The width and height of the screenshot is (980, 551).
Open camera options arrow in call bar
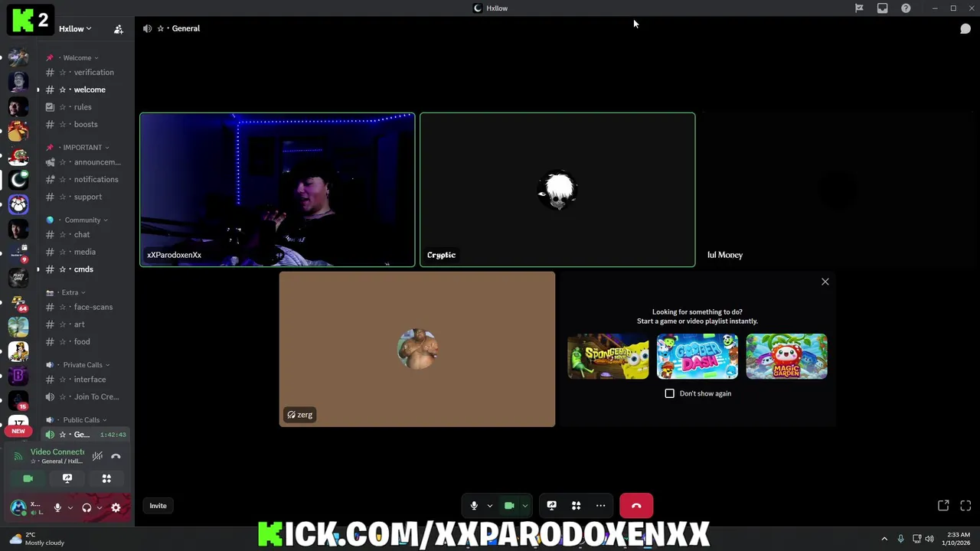525,506
